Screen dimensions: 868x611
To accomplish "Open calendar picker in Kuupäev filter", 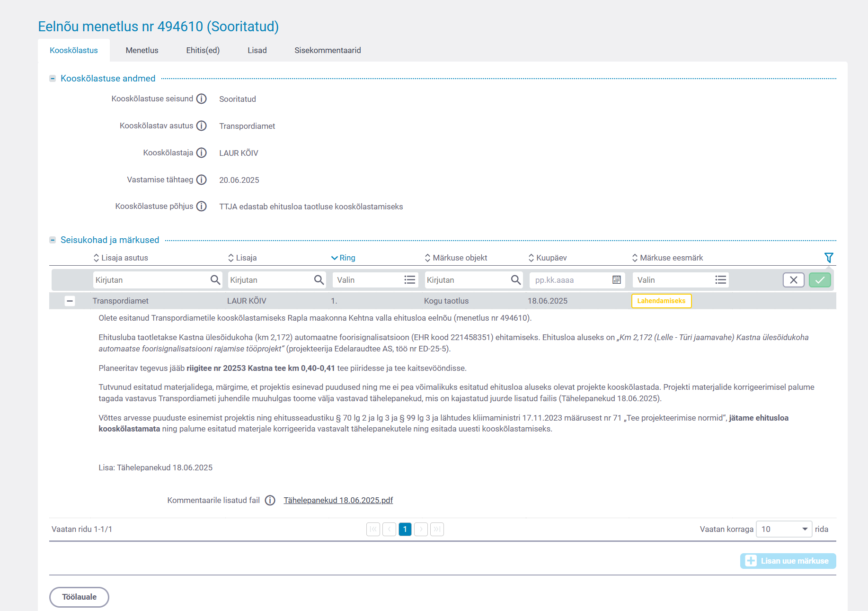I will [x=617, y=280].
